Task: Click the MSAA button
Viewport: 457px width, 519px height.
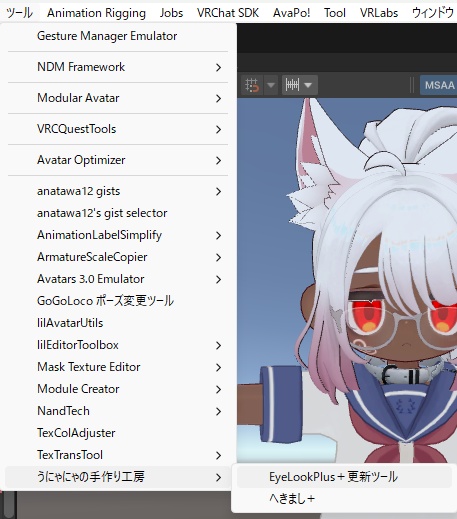Action: click(438, 85)
